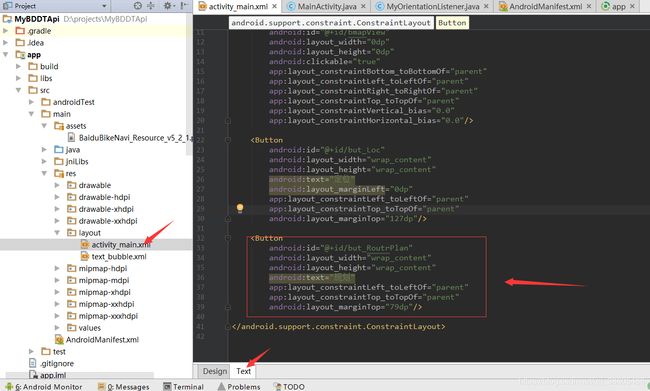Click the android:text attribute on line 36
The height and width of the screenshot is (391, 650).
(x=312, y=277)
